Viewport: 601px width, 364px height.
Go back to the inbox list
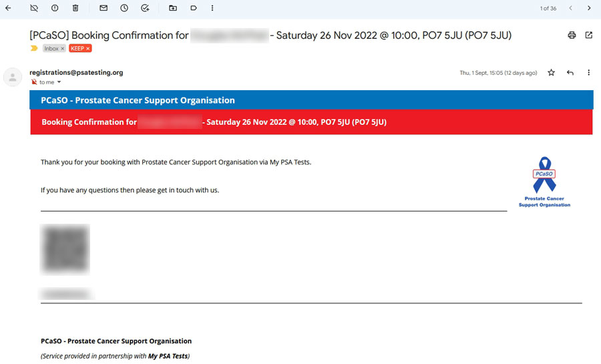tap(8, 8)
